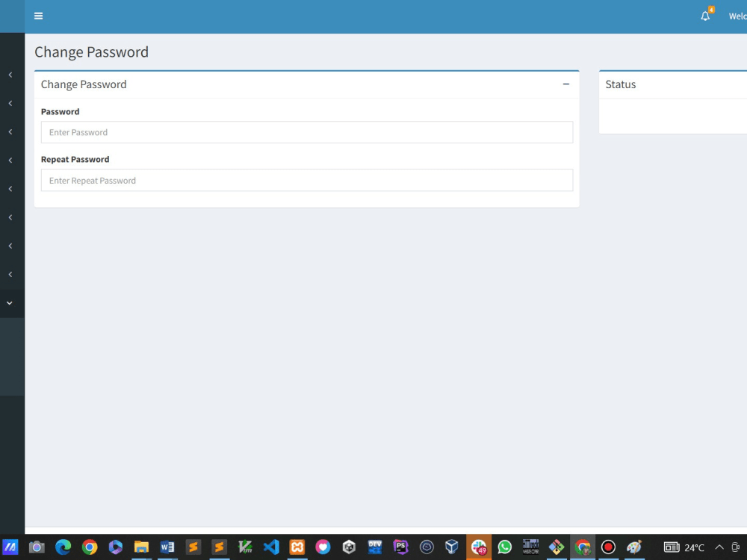Open Slack with the 49 badge
The height and width of the screenshot is (560, 747).
point(479,547)
